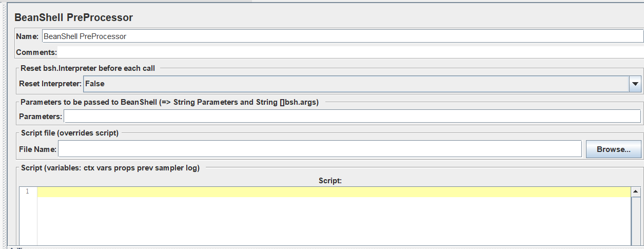Open the Reset Interpreter dropdown arrow
The height and width of the screenshot is (249, 644).
[635, 84]
